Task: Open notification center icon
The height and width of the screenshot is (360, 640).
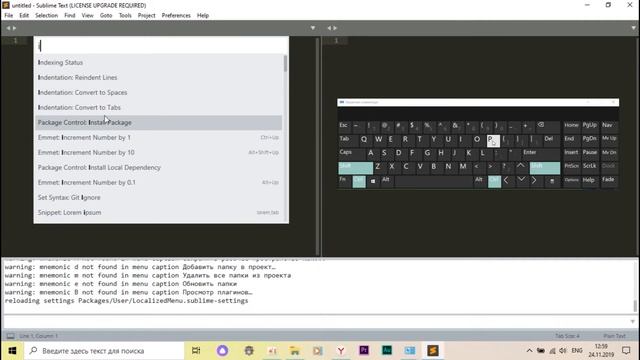Action: 626,351
